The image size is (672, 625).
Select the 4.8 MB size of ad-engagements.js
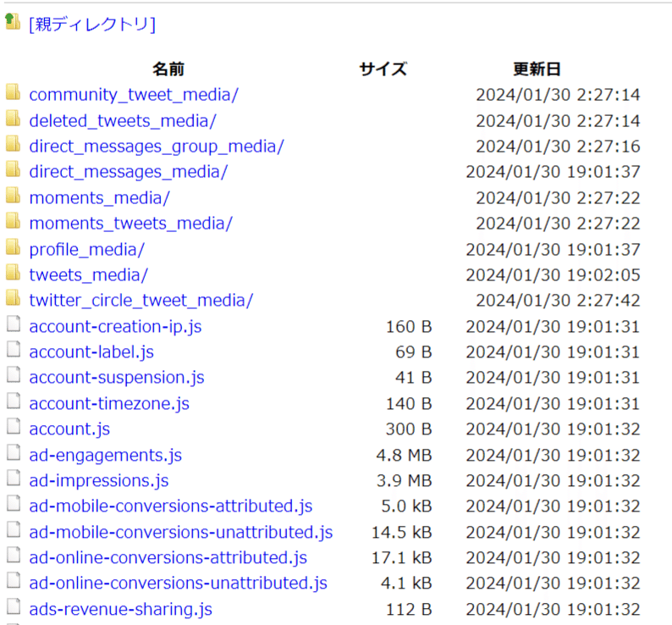pyautogui.click(x=404, y=455)
